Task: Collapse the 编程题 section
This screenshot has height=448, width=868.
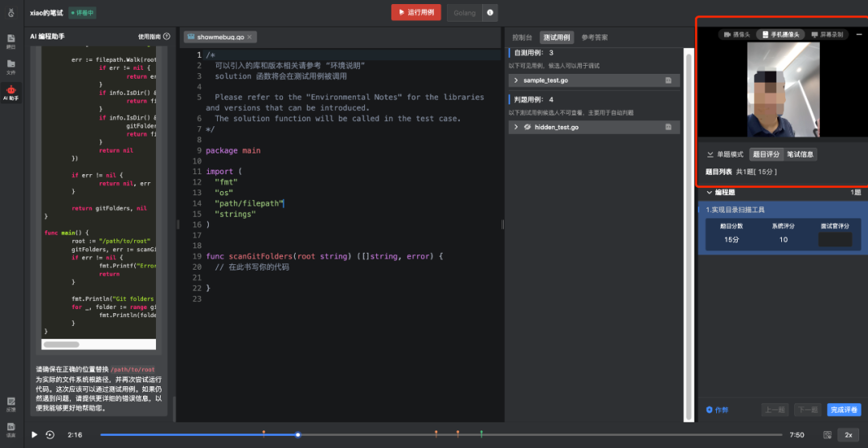Action: (x=709, y=193)
